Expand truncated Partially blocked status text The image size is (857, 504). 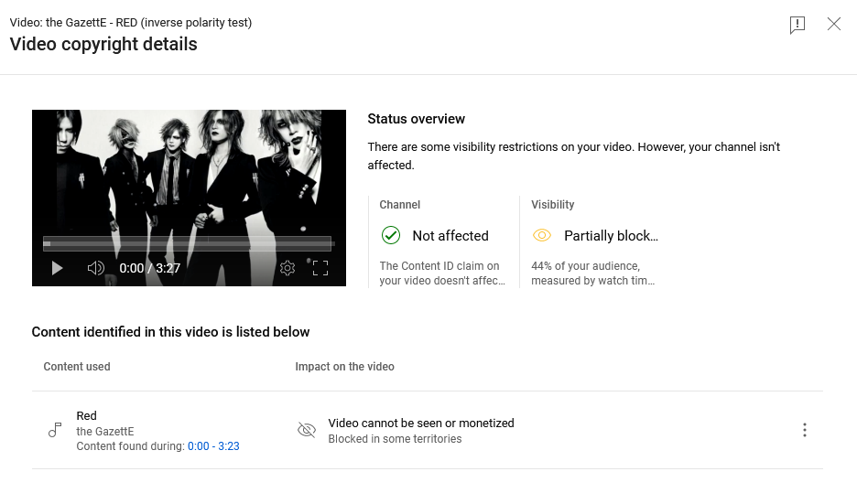(x=611, y=236)
